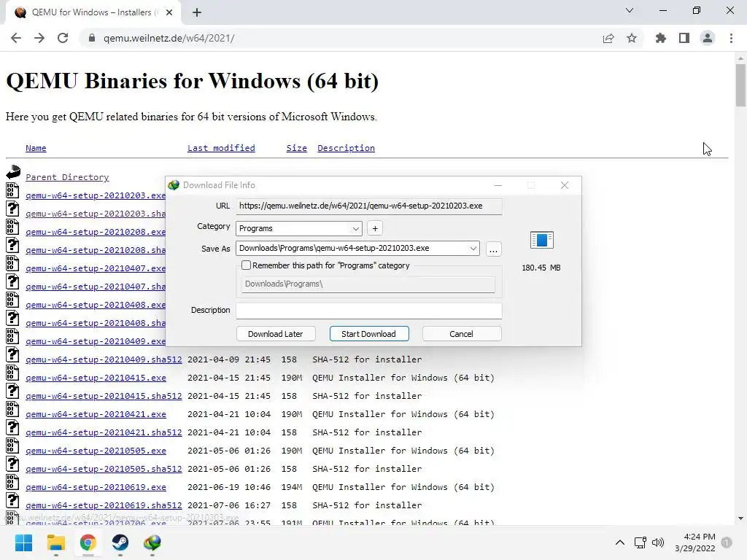Click the URL field in download dialog
The height and width of the screenshot is (560, 747).
coord(368,206)
